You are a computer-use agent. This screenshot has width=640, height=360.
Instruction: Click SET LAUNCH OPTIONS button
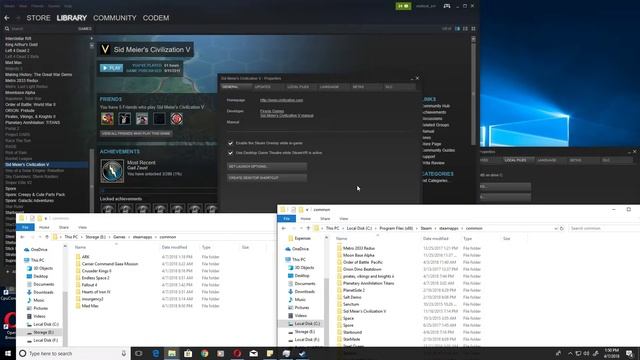pos(267,167)
